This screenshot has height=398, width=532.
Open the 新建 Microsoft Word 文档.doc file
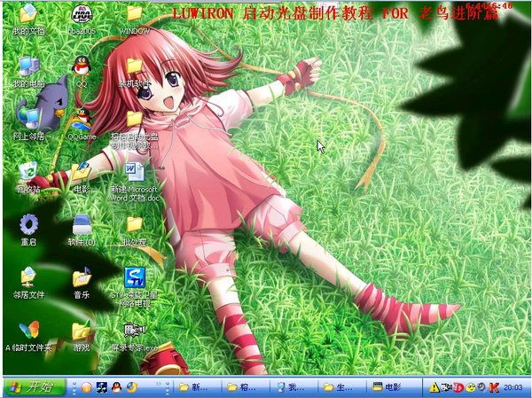click(x=134, y=170)
